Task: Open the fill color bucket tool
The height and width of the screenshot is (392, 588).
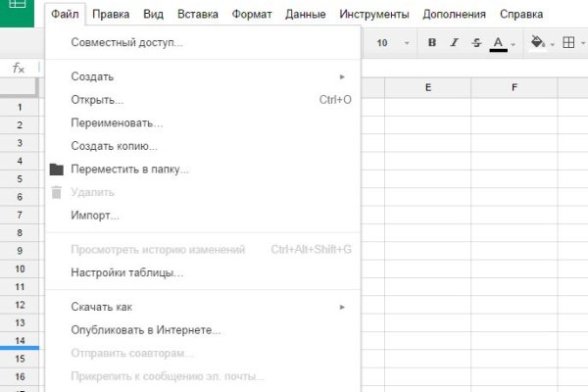Action: 538,43
